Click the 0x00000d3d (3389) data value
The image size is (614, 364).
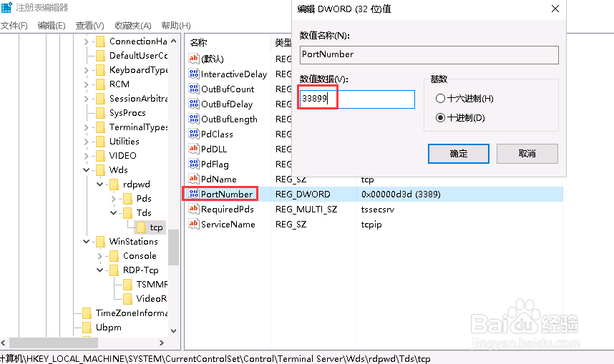[x=401, y=194]
